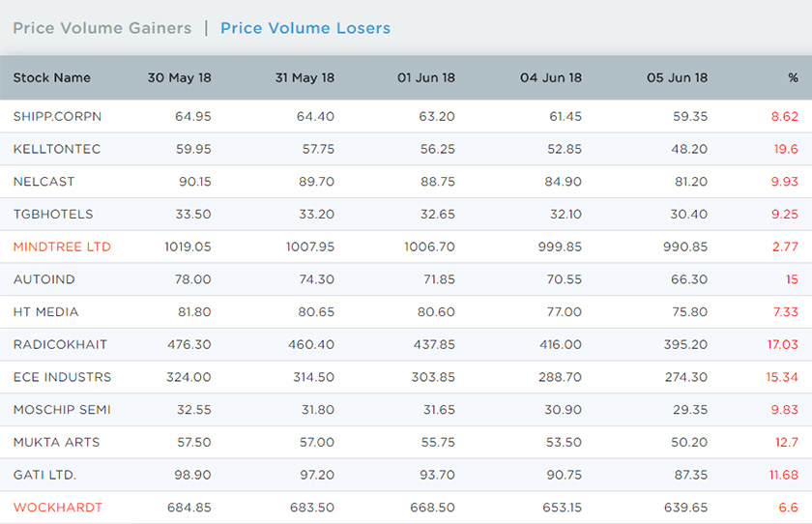The image size is (812, 524).
Task: Click the 19.6 percent loss value
Action: click(x=786, y=149)
